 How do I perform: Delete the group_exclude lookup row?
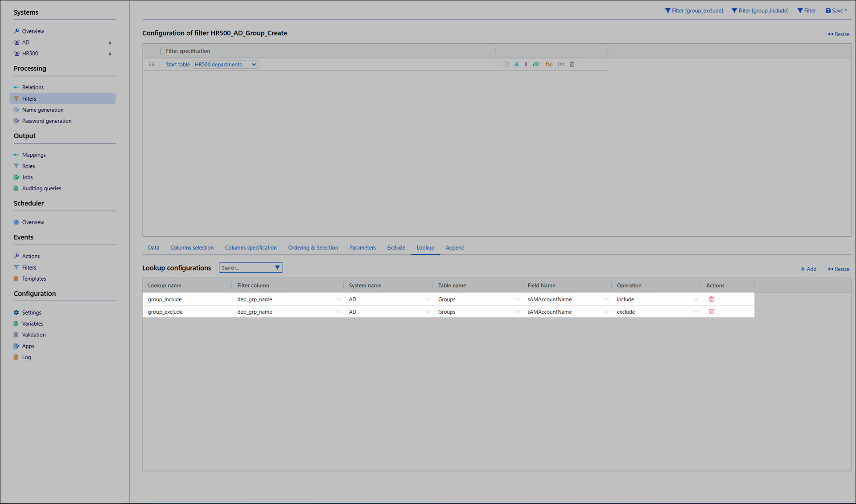711,311
